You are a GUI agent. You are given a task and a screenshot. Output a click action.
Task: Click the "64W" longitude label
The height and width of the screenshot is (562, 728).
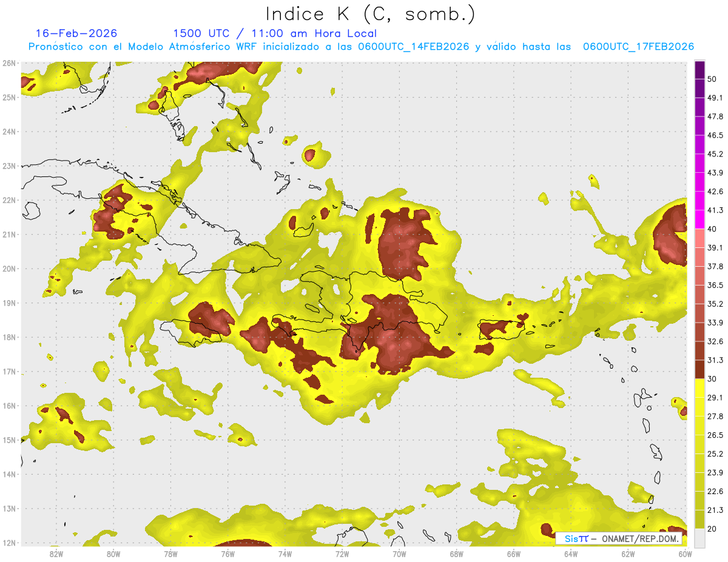point(571,554)
